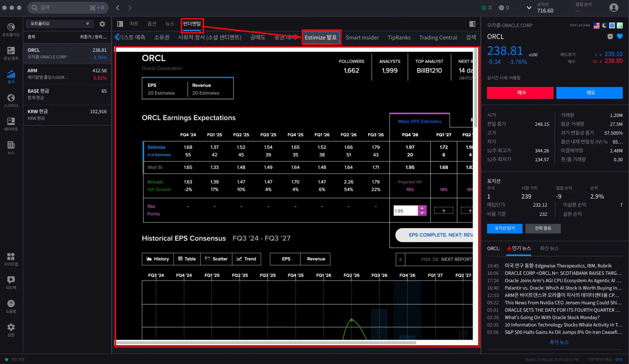Toggle the right side panel layout button
Screen dimensions: 629x364
tap(472, 24)
